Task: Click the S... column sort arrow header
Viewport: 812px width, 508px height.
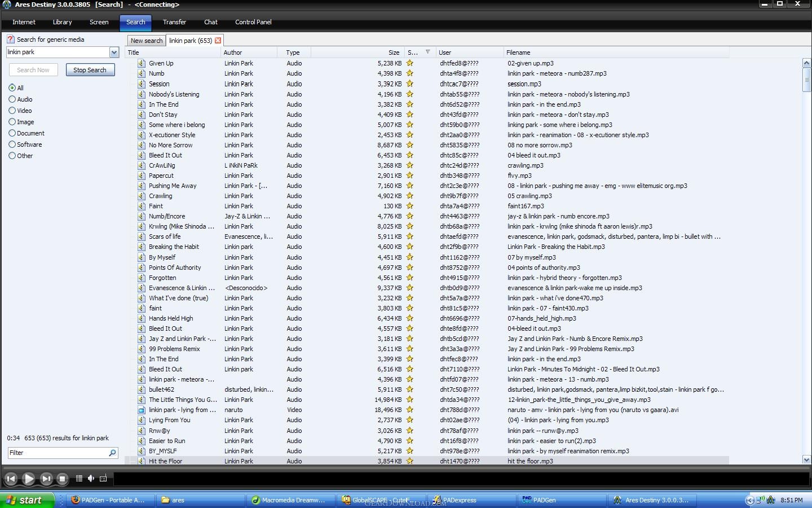Action: (x=420, y=52)
